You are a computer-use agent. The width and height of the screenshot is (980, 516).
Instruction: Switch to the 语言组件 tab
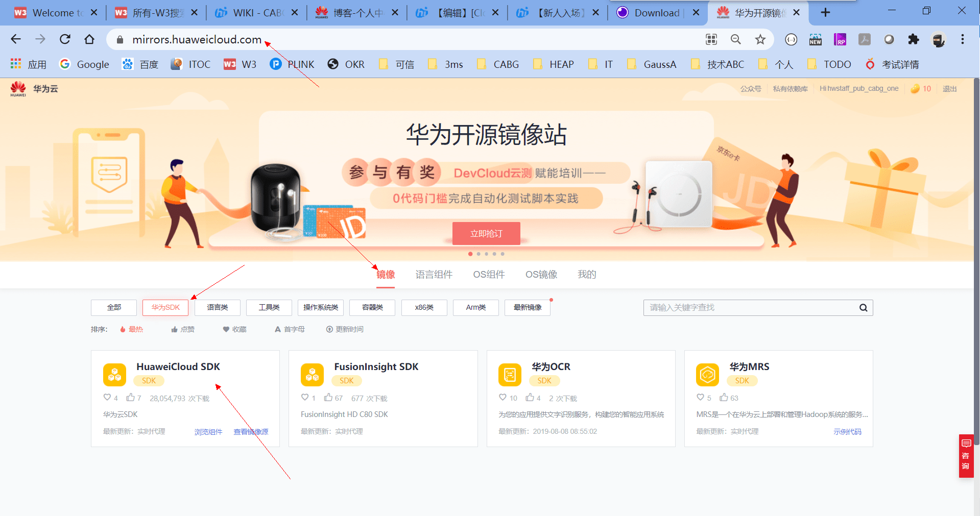(434, 275)
